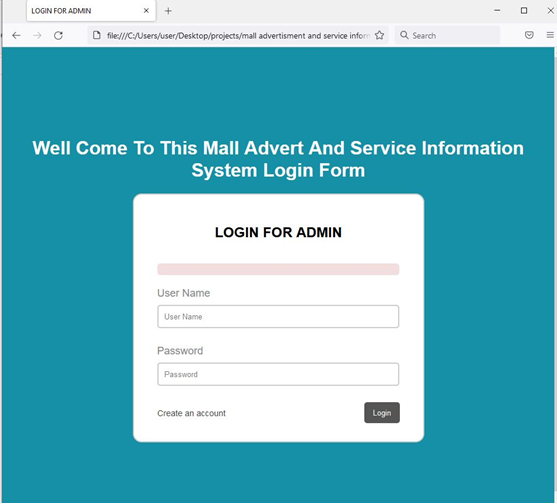This screenshot has width=557, height=504.
Task: Click the browser Search box
Action: click(x=447, y=36)
